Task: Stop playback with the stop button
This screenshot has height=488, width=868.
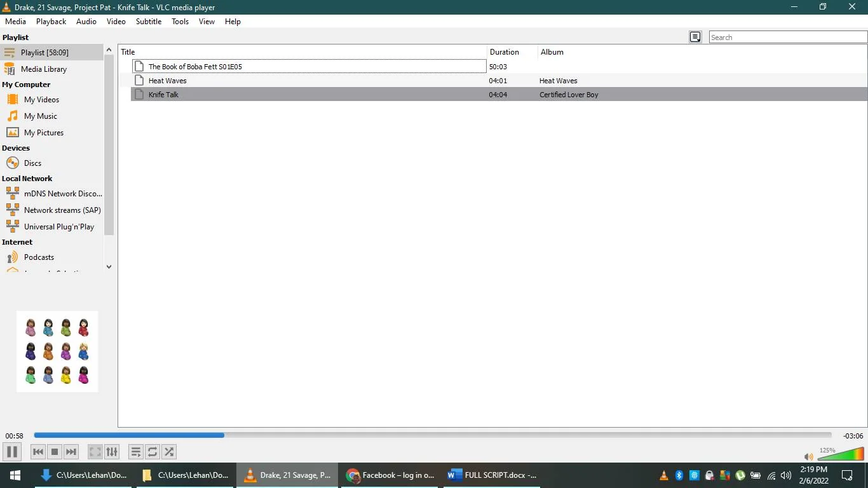Action: [x=55, y=452]
